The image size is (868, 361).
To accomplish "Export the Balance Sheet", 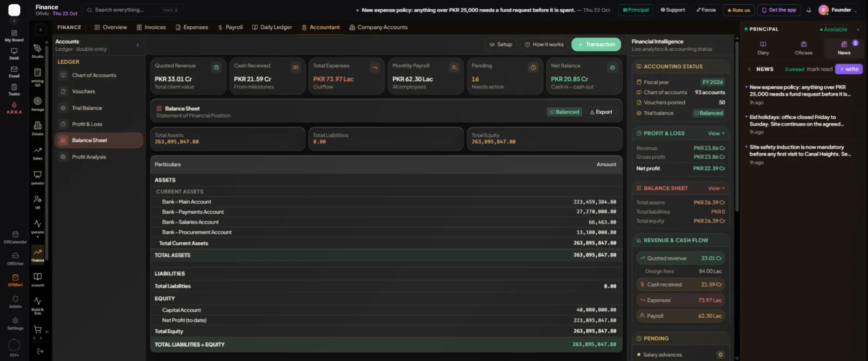I will pos(601,112).
